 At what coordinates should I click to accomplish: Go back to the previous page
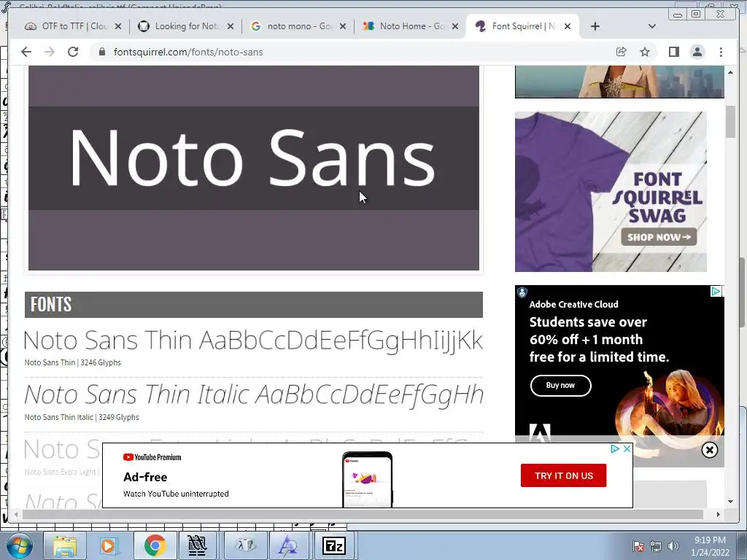click(26, 52)
